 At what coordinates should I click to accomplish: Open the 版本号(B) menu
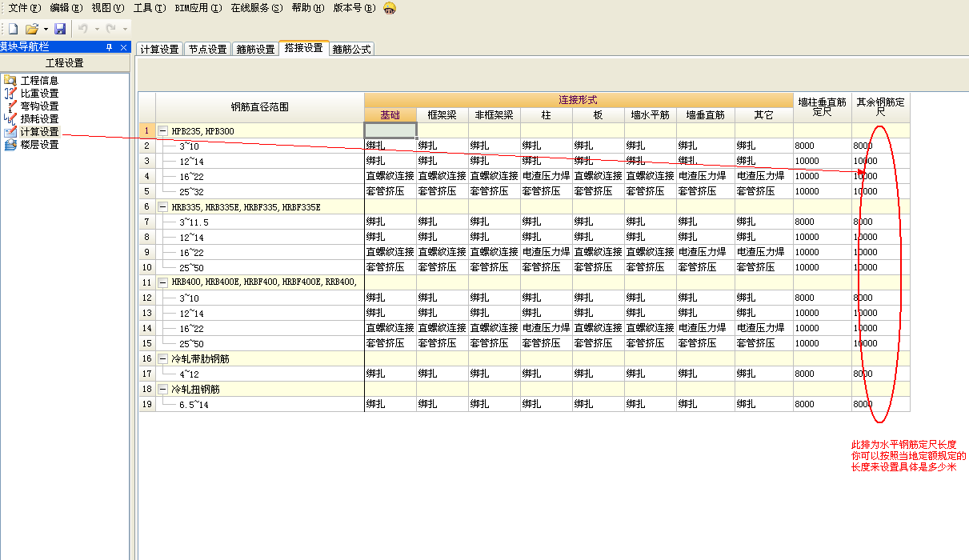[354, 7]
